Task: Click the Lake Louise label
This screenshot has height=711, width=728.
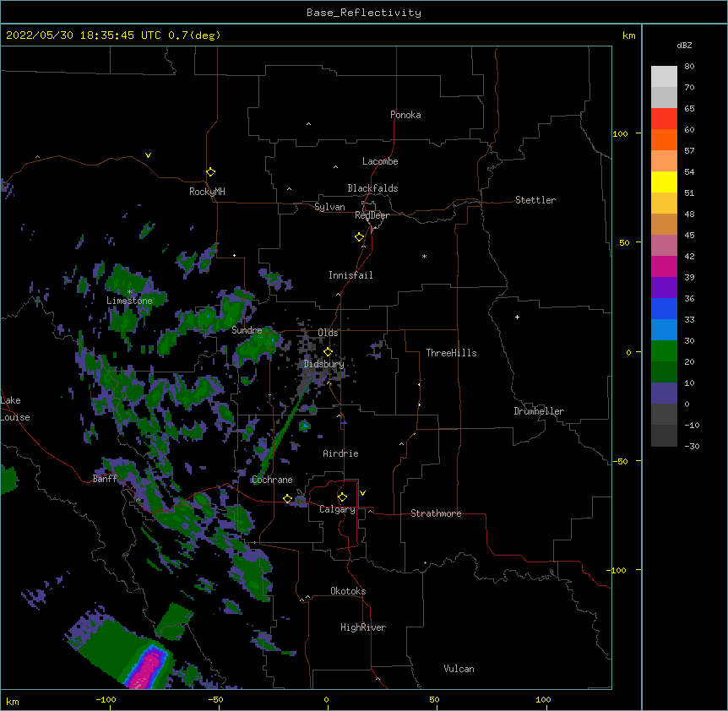Action: coord(15,409)
